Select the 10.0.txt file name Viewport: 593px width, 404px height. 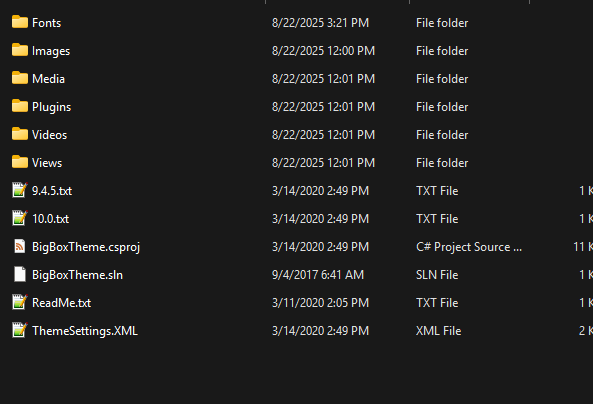click(50, 219)
